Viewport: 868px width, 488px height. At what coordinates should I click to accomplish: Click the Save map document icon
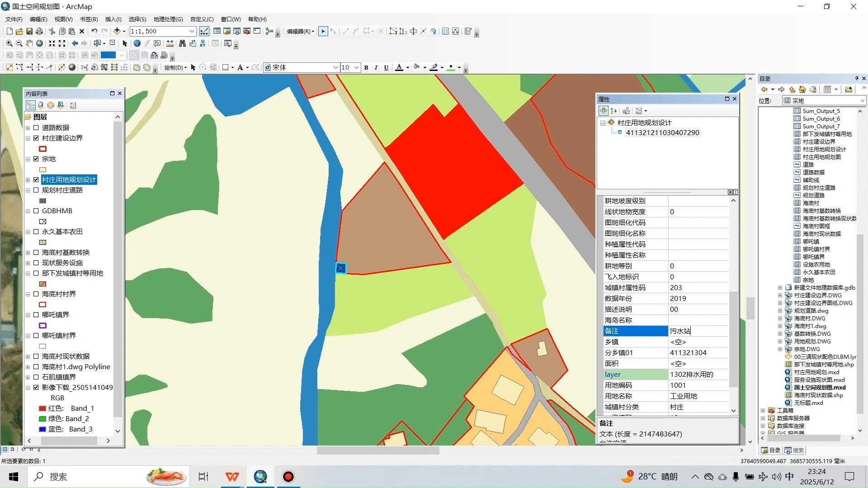pyautogui.click(x=29, y=31)
